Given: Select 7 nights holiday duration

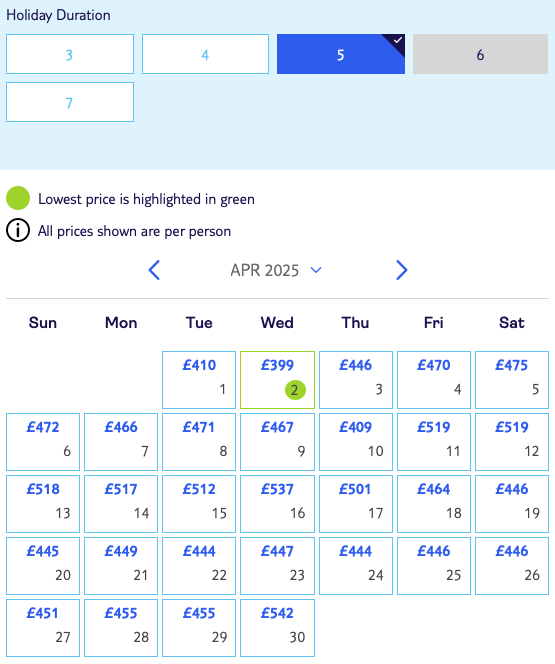Looking at the screenshot, I should click(x=70, y=102).
